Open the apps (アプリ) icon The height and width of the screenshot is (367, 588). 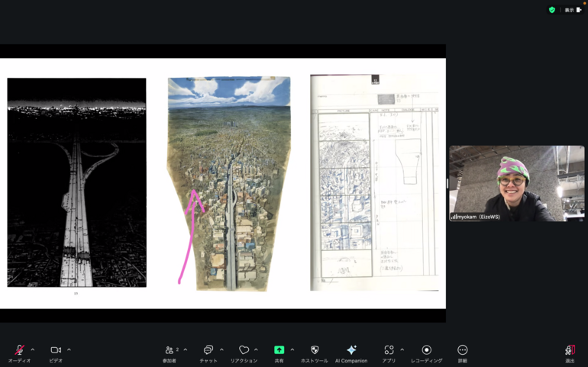tap(389, 350)
